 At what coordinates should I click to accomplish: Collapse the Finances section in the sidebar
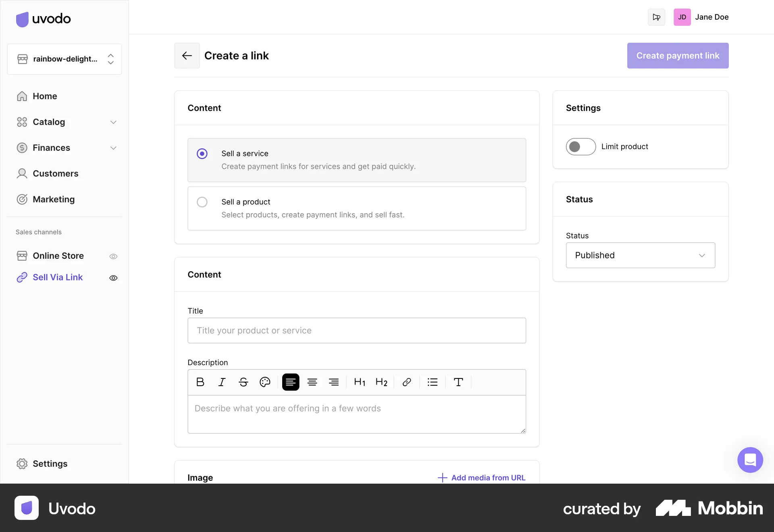[x=113, y=148]
